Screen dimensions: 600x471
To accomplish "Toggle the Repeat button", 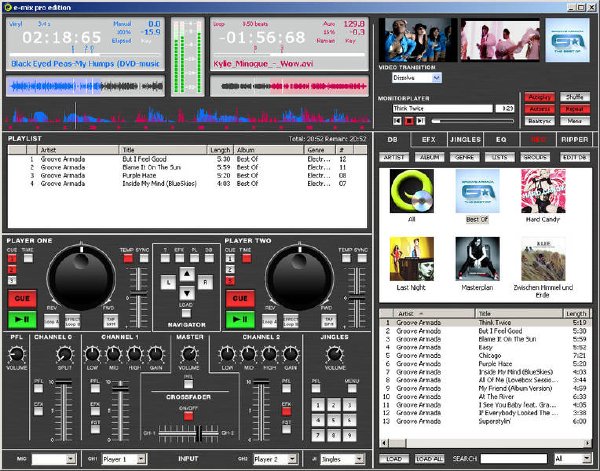I will click(574, 109).
